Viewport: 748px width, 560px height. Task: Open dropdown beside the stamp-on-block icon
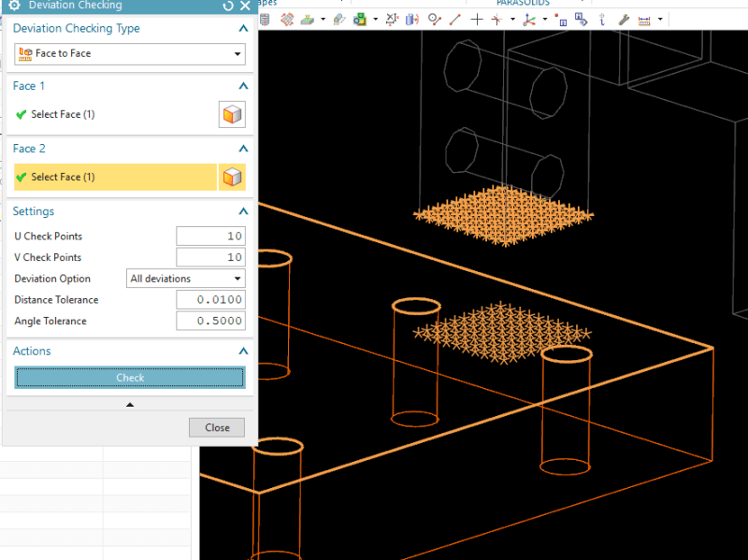tap(323, 20)
